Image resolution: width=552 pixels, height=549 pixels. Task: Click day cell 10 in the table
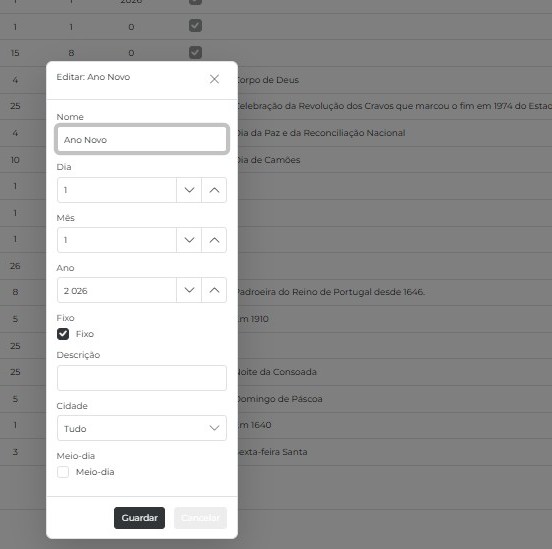click(x=15, y=160)
